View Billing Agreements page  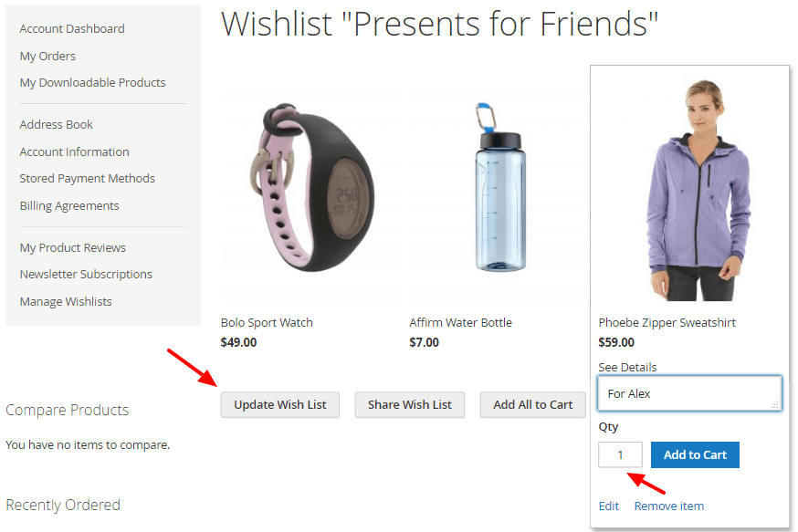tap(69, 205)
